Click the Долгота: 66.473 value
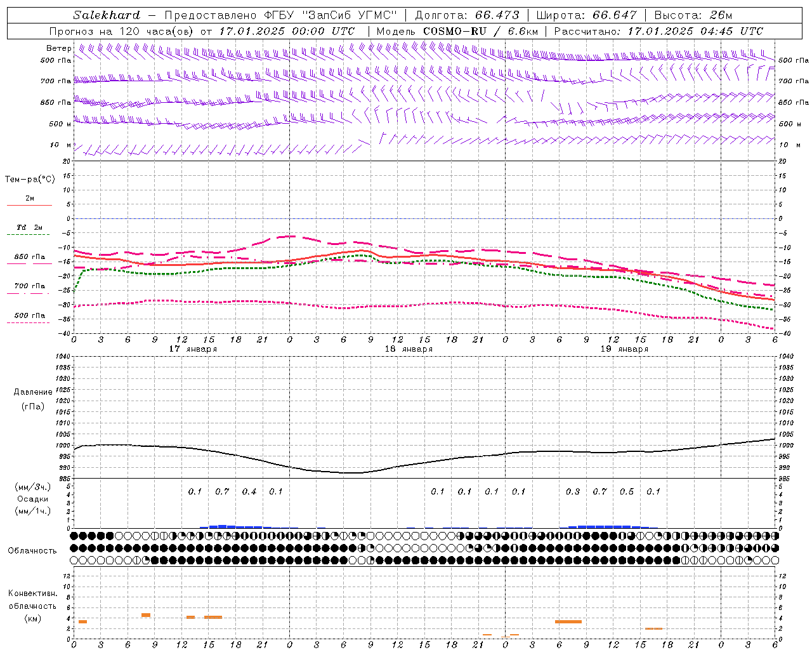The width and height of the screenshot is (812, 650). [x=467, y=15]
